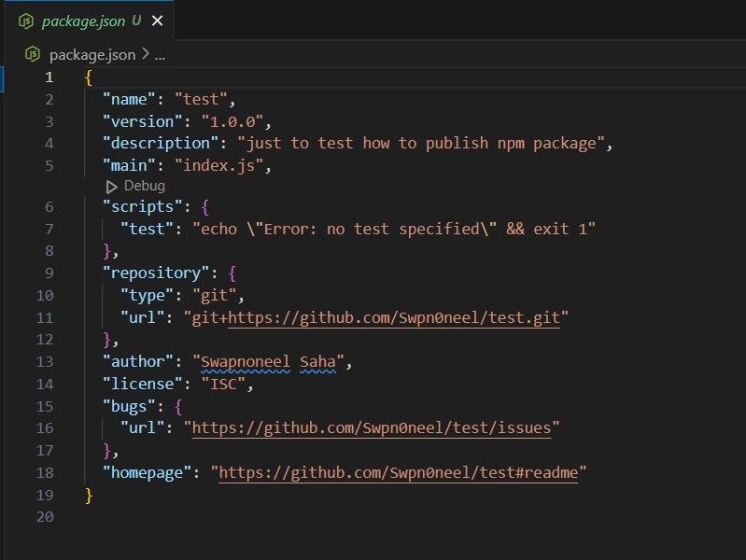Click line number 6 in the gutter
Viewport: 746px width, 560px height.
(x=49, y=207)
